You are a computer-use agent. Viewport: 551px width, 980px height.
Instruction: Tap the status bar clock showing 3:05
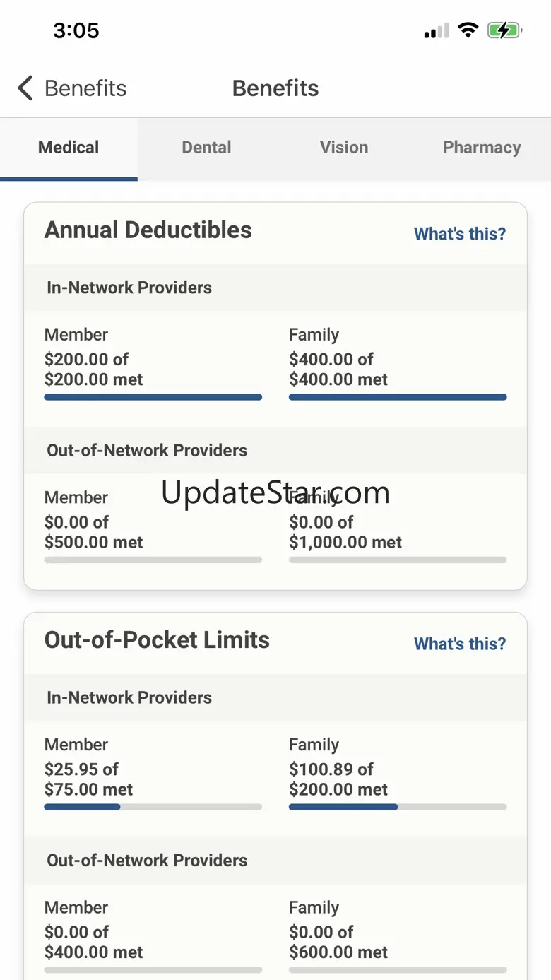[x=76, y=30]
